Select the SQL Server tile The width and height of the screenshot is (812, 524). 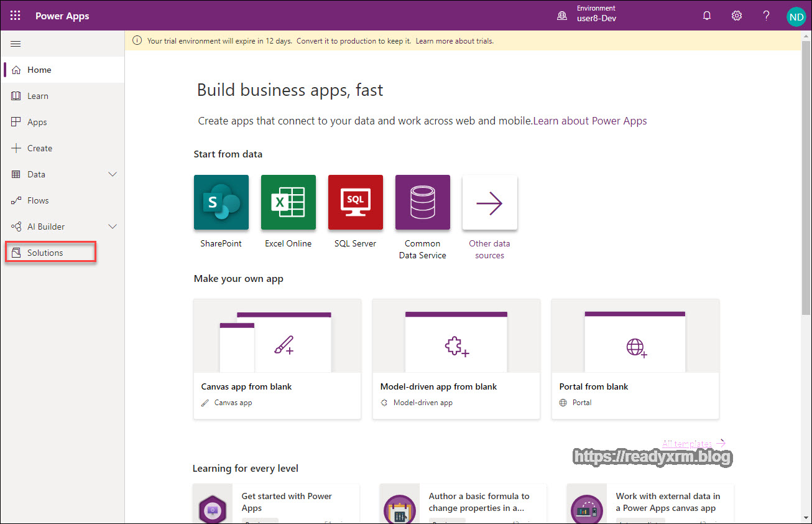(x=355, y=202)
